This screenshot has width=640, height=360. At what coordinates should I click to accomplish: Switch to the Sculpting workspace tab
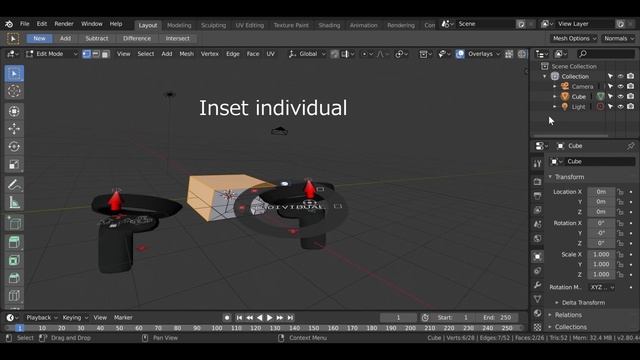point(213,25)
